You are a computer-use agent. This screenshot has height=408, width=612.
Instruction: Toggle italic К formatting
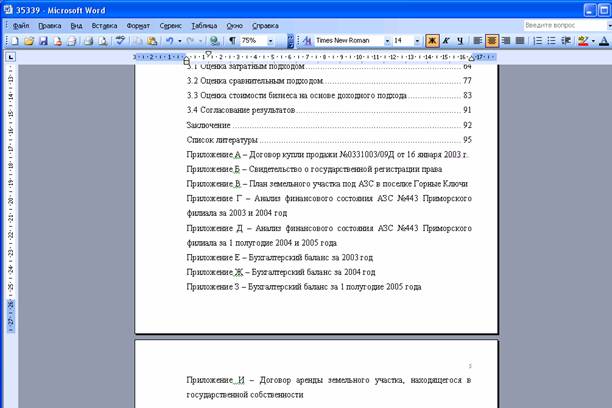point(446,41)
